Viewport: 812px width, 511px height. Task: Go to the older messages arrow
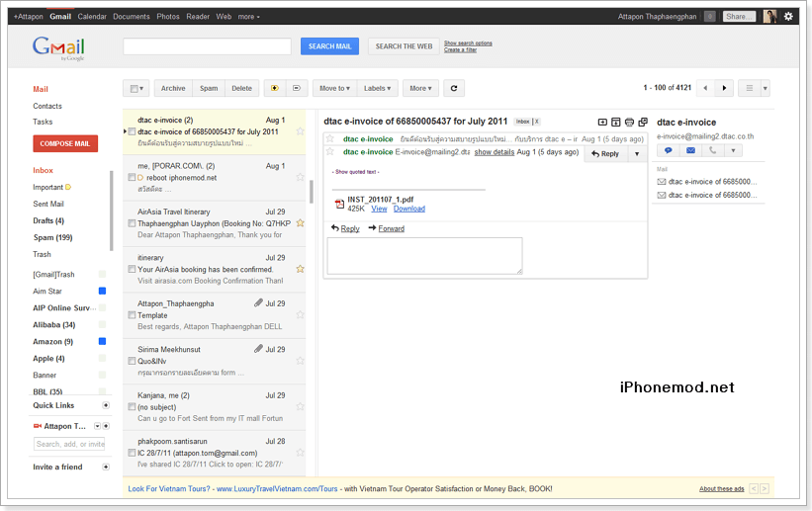click(x=724, y=88)
